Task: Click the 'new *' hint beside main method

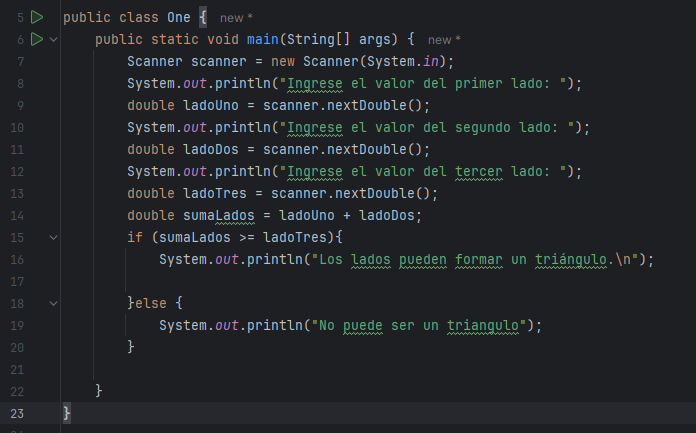Action: [444, 40]
